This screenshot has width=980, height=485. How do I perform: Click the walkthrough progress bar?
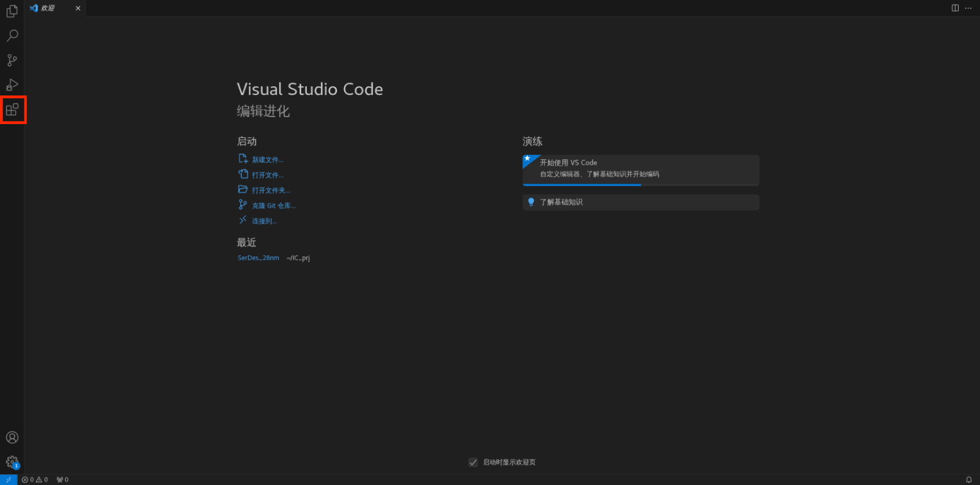tap(641, 185)
